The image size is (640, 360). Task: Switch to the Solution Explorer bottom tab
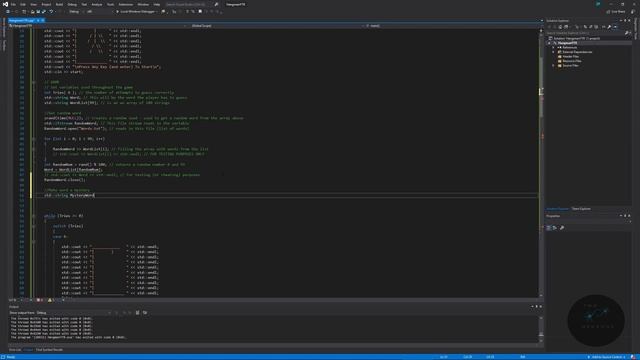557,209
